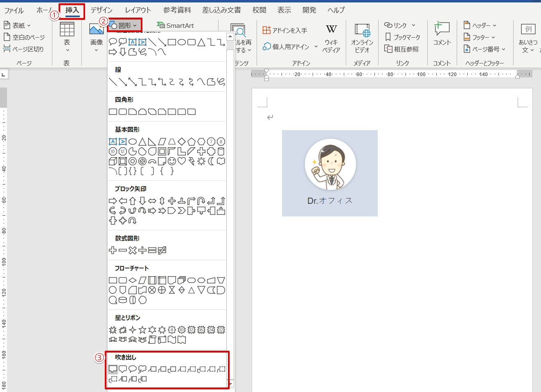Select the rectangular speech bubble callout
541x392 pixels.
pos(113,369)
